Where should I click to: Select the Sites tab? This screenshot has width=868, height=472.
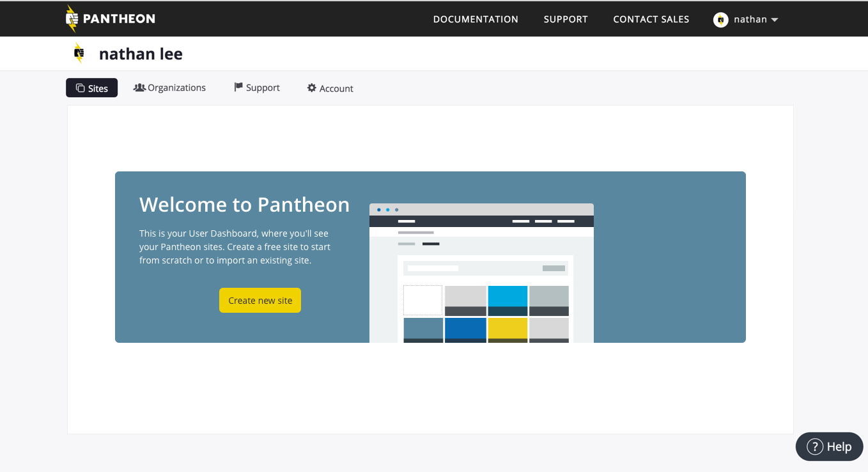click(x=91, y=88)
